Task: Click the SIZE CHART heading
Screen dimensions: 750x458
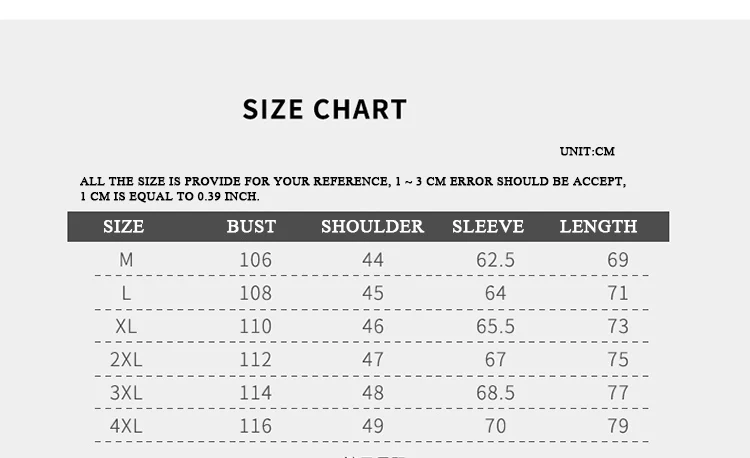Action: (x=325, y=109)
